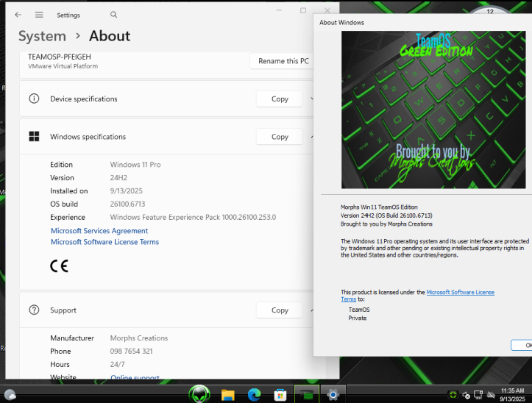532x403 pixels.
Task: Select the phone number 098 7654 321
Action: [131, 351]
